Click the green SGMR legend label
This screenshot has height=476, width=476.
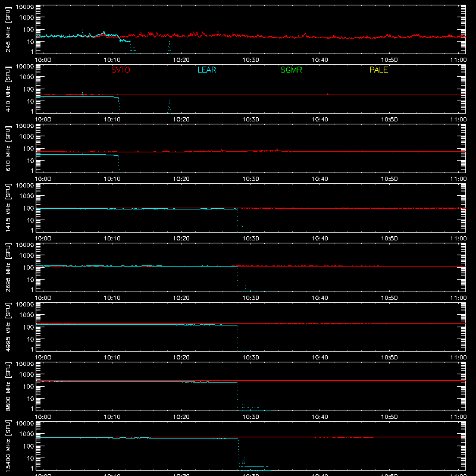click(291, 70)
